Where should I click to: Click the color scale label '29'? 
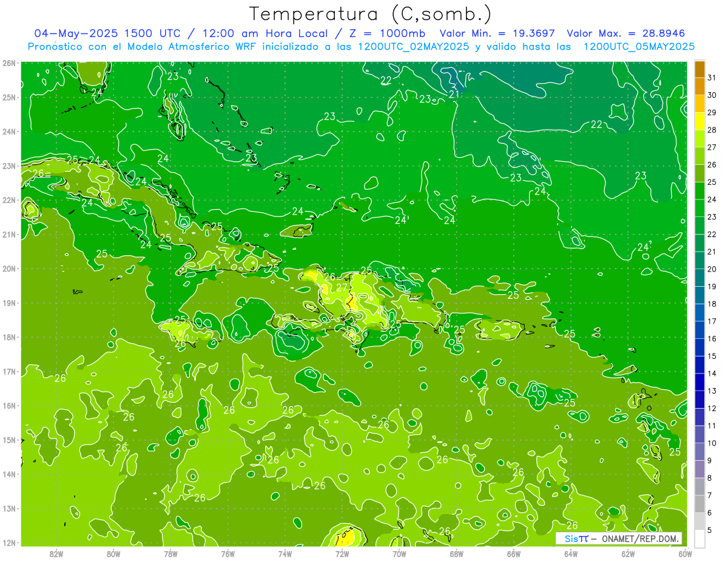[x=712, y=112]
